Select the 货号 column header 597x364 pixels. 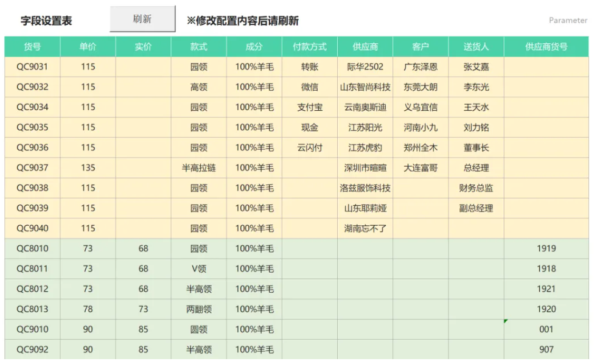point(32,47)
